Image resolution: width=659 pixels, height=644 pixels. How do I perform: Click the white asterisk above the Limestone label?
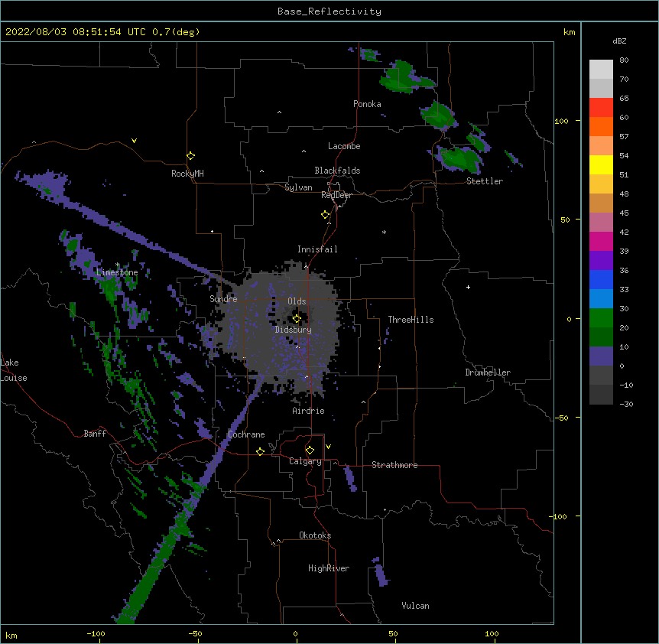point(117,265)
